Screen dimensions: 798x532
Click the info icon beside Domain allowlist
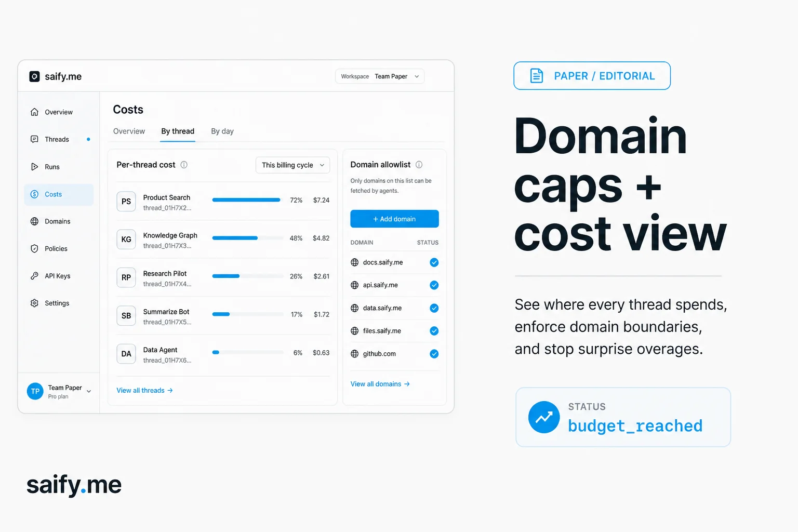tap(419, 165)
